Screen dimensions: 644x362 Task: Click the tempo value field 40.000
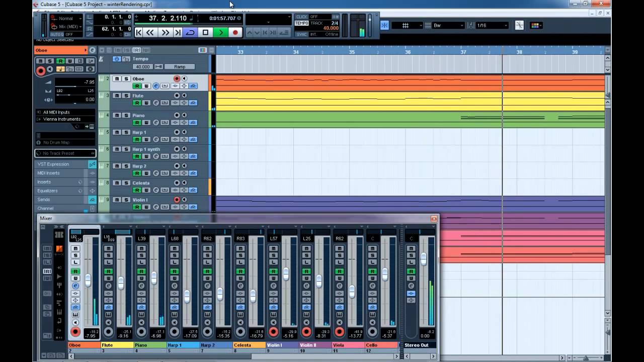pos(142,67)
